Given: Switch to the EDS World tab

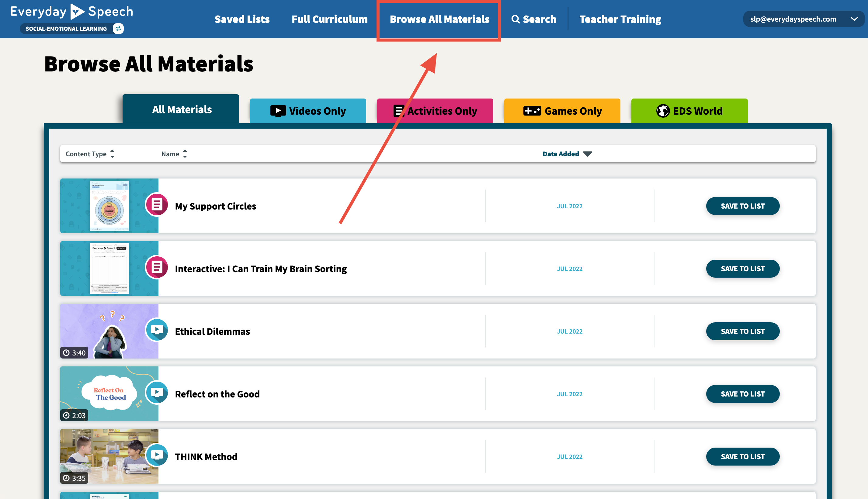Looking at the screenshot, I should tap(689, 111).
